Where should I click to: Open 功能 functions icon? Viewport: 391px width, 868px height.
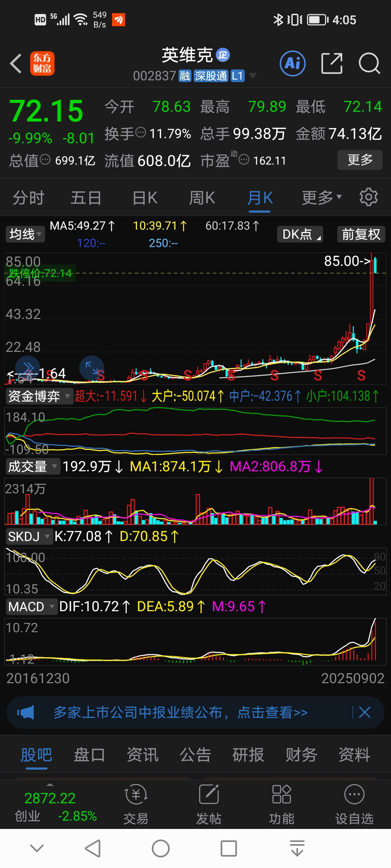[x=281, y=804]
